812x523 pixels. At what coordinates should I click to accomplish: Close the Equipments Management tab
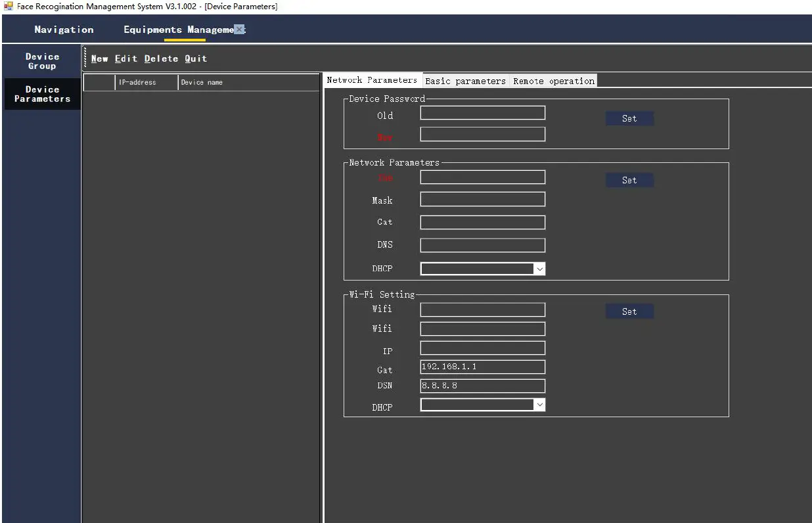(238, 29)
